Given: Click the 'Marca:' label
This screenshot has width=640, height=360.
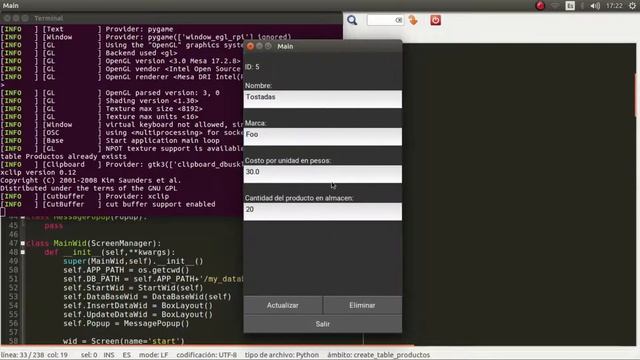Looking at the screenshot, I should (x=256, y=123).
